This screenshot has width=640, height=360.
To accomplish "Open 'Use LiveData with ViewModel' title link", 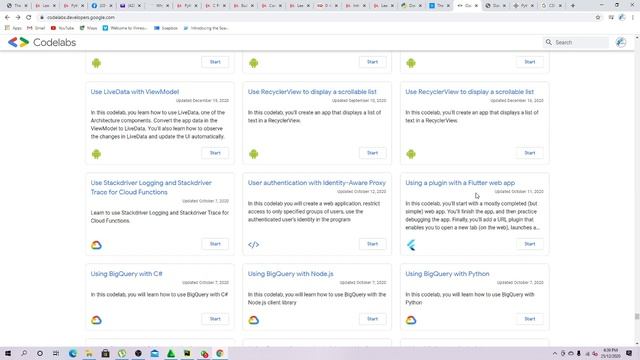I will (x=135, y=92).
